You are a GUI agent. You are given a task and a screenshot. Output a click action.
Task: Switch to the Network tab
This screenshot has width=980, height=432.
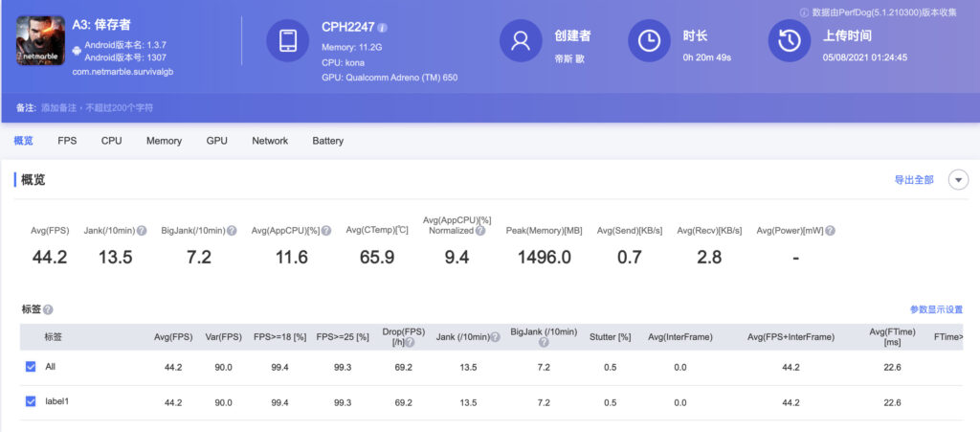[x=270, y=141]
